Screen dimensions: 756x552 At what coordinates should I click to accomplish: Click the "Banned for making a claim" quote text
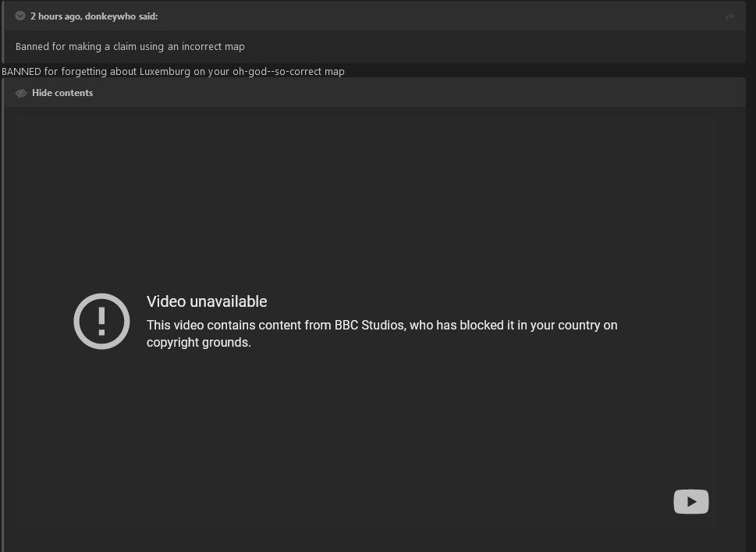130,47
